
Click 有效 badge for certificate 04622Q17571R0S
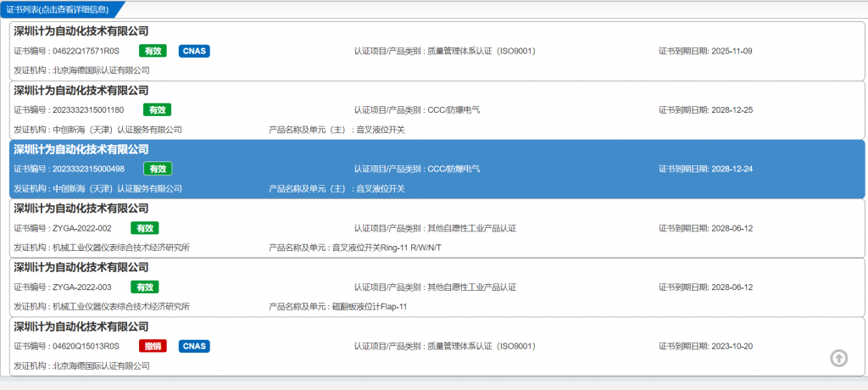point(153,51)
